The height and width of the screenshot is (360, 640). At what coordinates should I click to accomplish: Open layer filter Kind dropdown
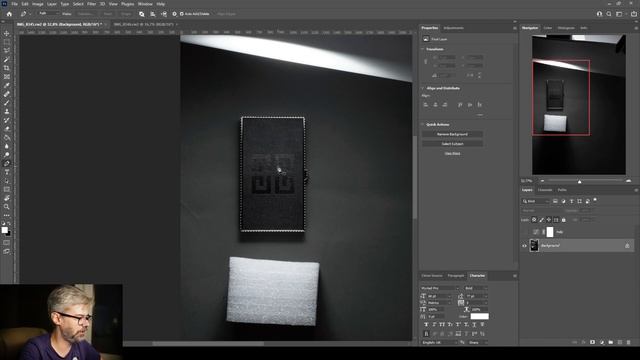[x=536, y=201]
